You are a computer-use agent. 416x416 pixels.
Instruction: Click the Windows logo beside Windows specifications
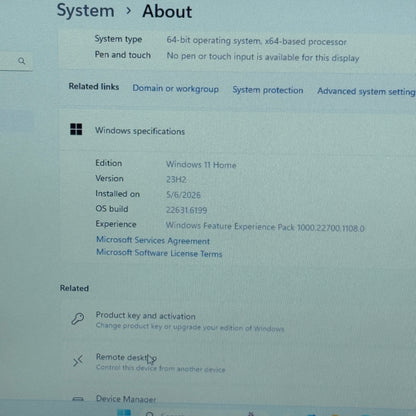76,129
